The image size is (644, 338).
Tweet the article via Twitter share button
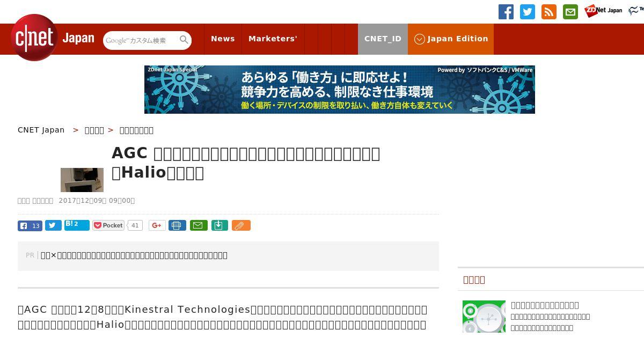pos(53,226)
